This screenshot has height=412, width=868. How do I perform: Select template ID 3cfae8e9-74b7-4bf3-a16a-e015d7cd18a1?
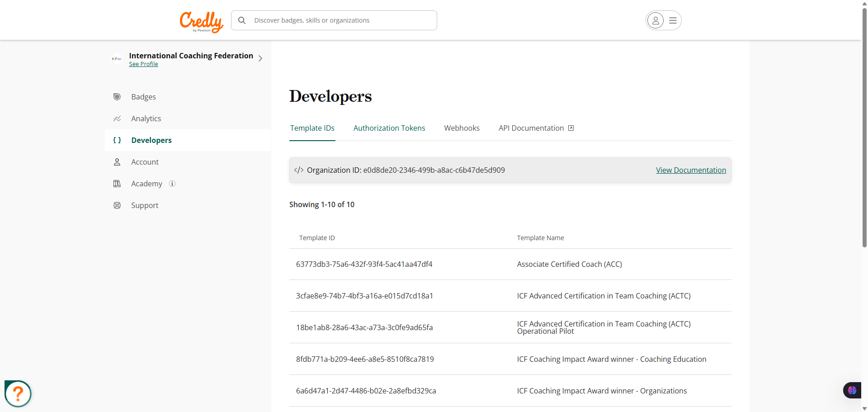point(364,296)
